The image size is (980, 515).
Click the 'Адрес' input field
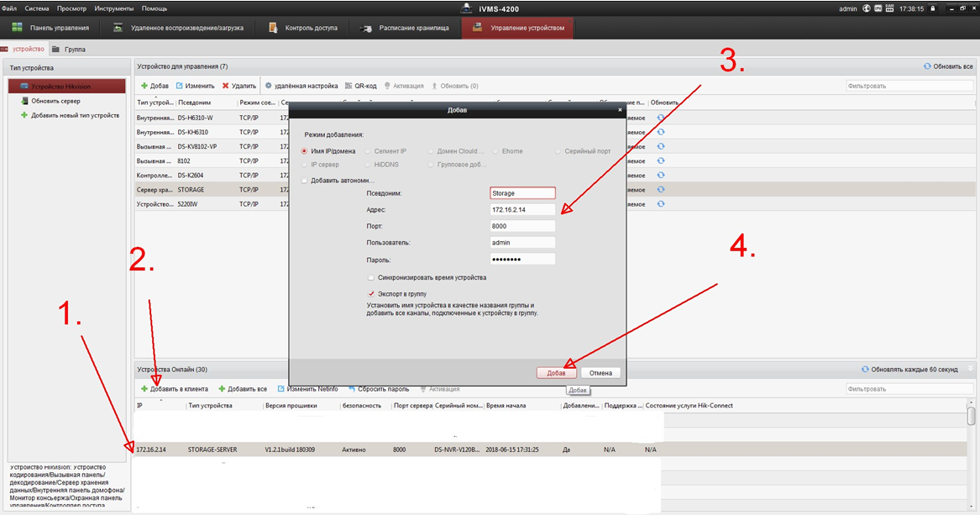[x=521, y=210]
